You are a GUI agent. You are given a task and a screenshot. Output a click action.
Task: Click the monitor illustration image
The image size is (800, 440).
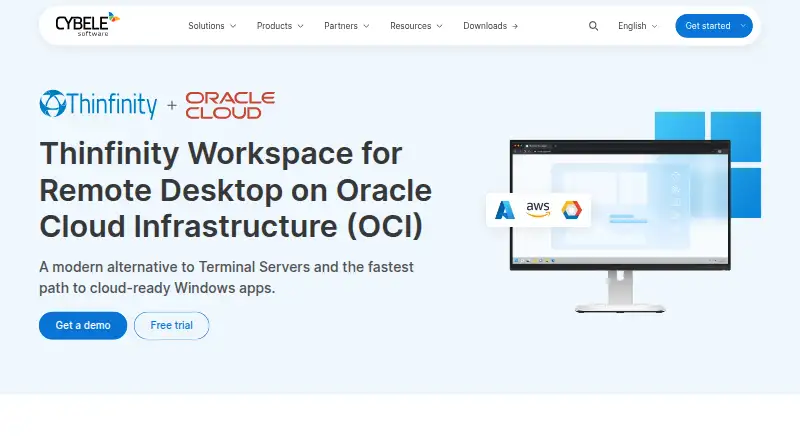coord(624,212)
